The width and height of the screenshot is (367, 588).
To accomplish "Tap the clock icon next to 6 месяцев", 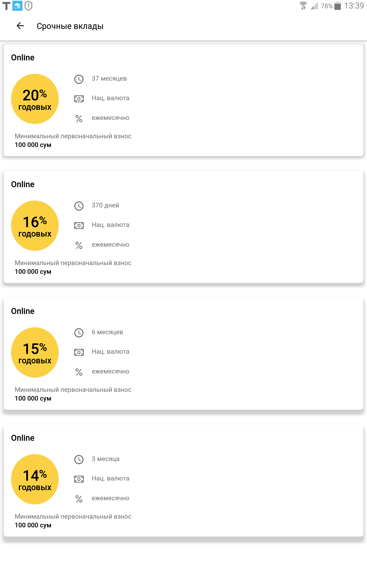I will 79,333.
